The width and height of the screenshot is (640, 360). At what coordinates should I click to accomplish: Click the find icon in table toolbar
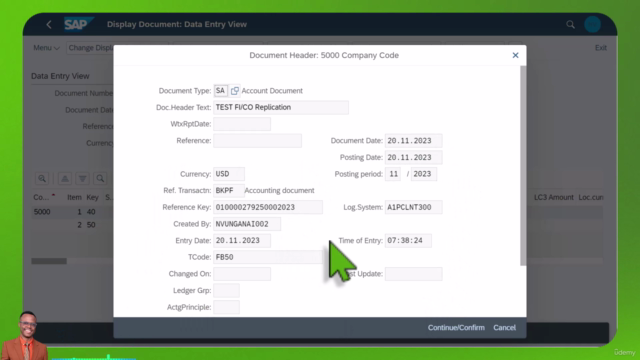[100, 178]
